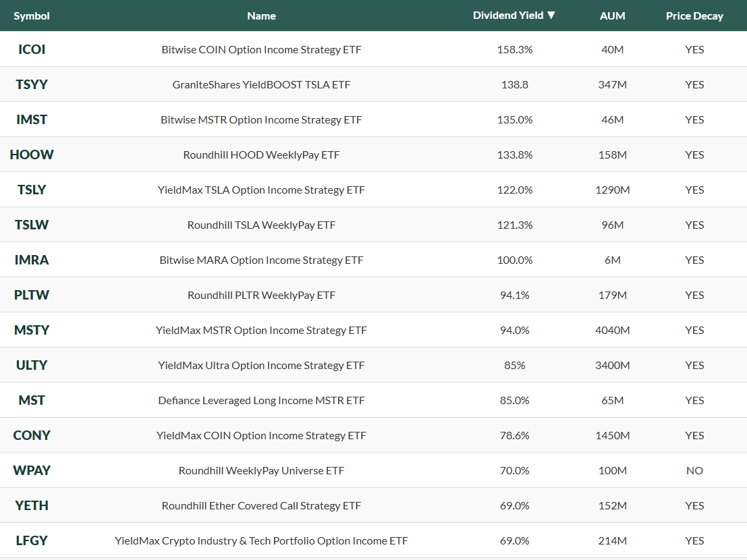Click the Symbol column header
The width and height of the screenshot is (747, 560).
point(32,16)
